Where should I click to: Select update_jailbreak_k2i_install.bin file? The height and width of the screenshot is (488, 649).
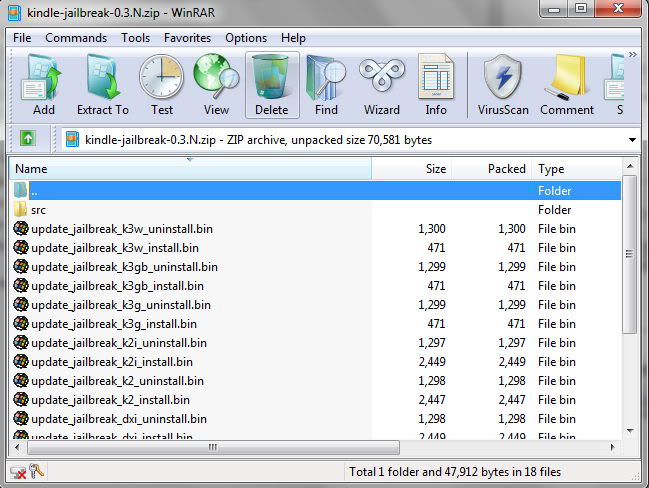point(315,362)
